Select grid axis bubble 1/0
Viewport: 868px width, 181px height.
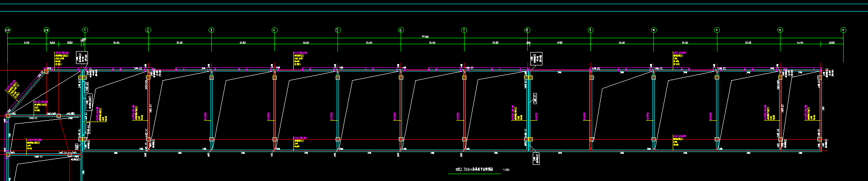(46, 30)
